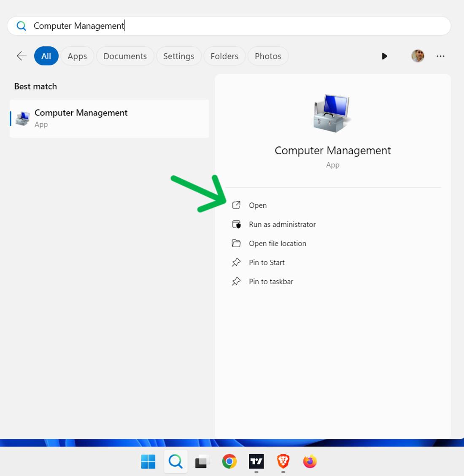Click the search box containing Computer Management
Screen dimensions: 464x476
(229, 26)
